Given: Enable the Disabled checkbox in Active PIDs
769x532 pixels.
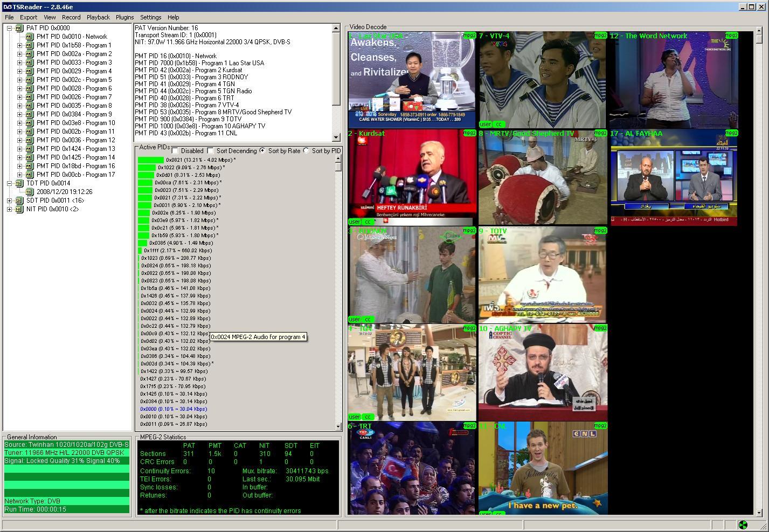Looking at the screenshot, I should pyautogui.click(x=175, y=150).
